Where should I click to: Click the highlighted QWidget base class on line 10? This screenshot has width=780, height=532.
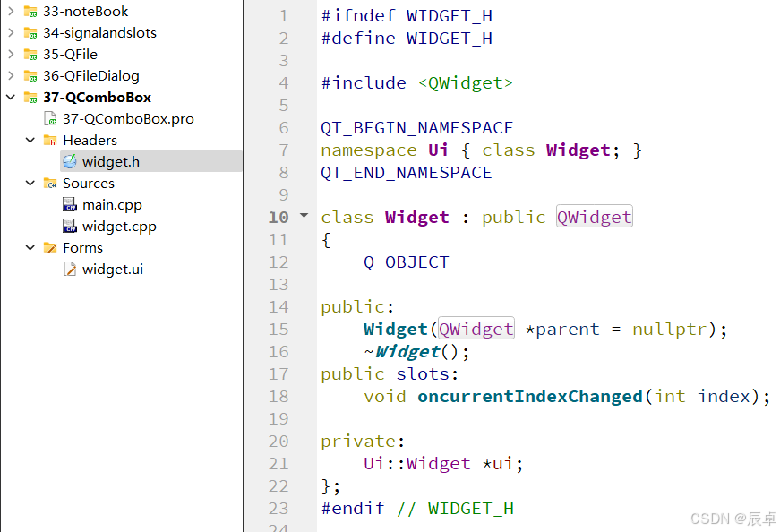[x=595, y=217]
